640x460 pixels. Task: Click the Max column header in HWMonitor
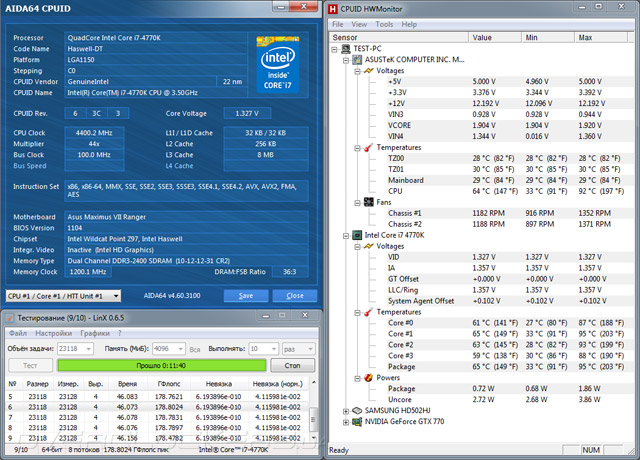(x=600, y=37)
